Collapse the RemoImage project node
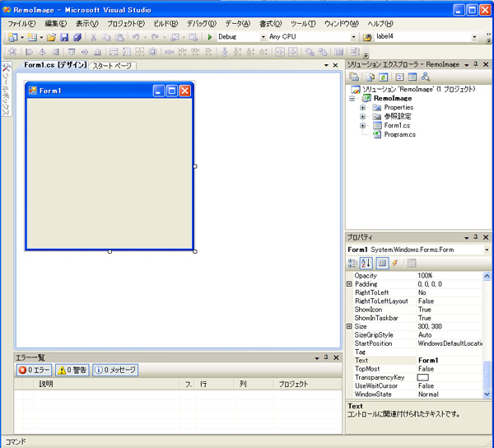The width and height of the screenshot is (494, 448). click(x=352, y=99)
